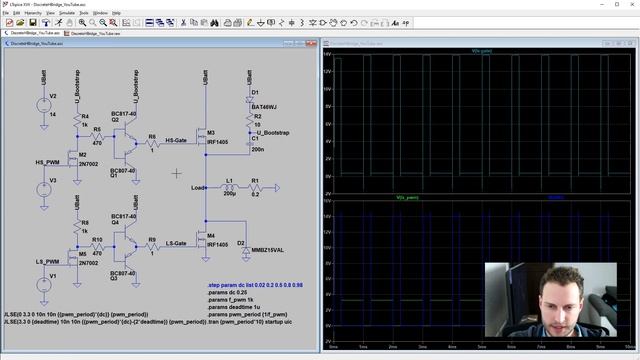
Task: Select the Label Net tool
Action: [x=271, y=23]
